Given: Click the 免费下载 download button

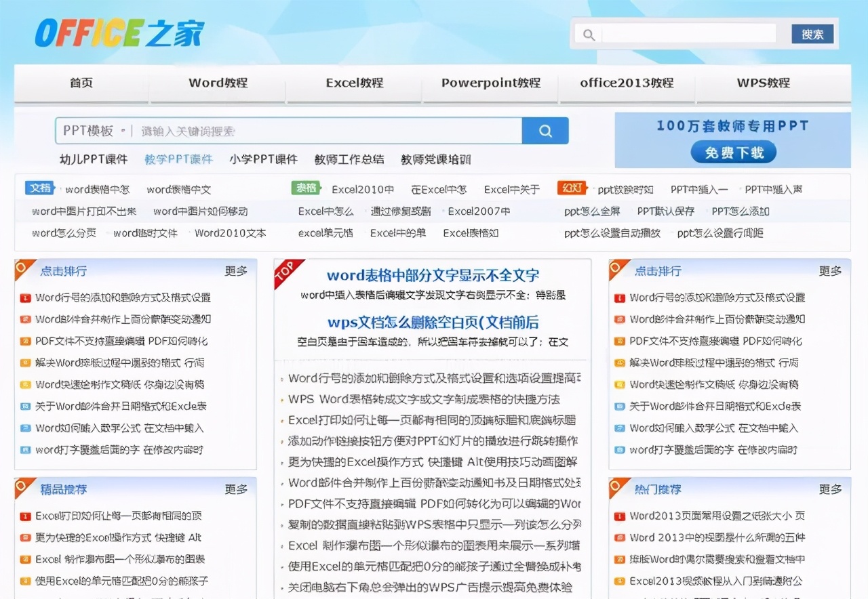Looking at the screenshot, I should tap(733, 152).
